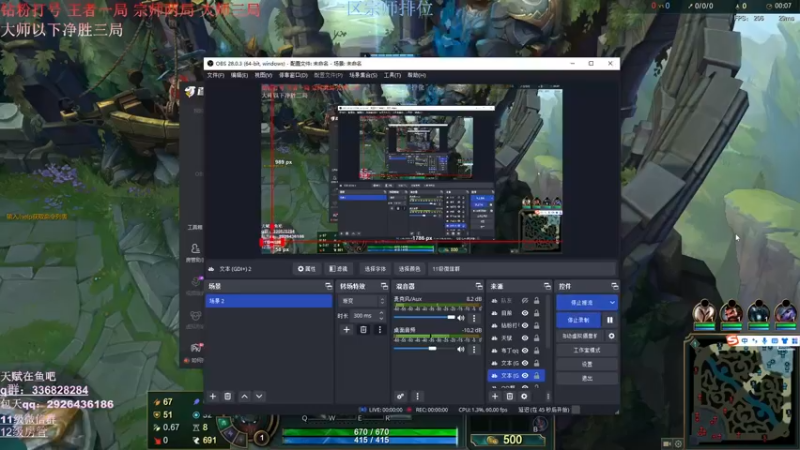
Task: Open virtual camera settings gear icon
Action: tap(611, 336)
